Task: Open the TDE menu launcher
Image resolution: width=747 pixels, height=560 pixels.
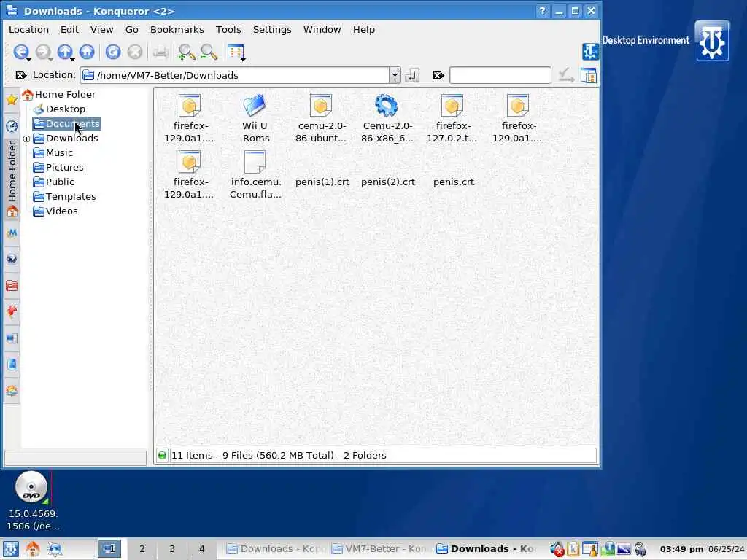Action: coord(10,548)
